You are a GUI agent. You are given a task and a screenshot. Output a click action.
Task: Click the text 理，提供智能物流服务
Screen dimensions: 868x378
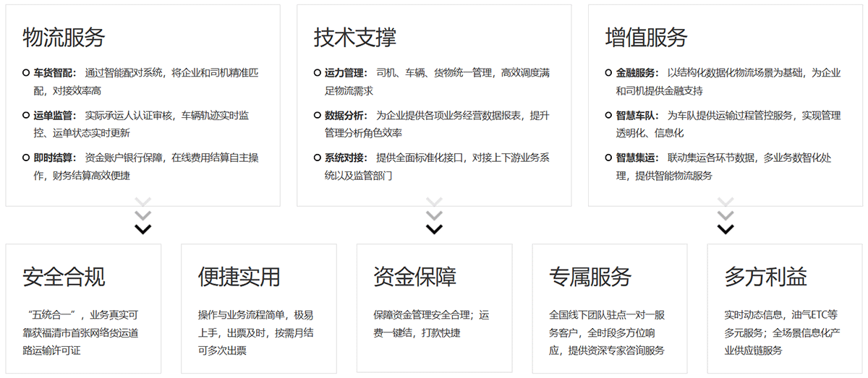(x=664, y=175)
